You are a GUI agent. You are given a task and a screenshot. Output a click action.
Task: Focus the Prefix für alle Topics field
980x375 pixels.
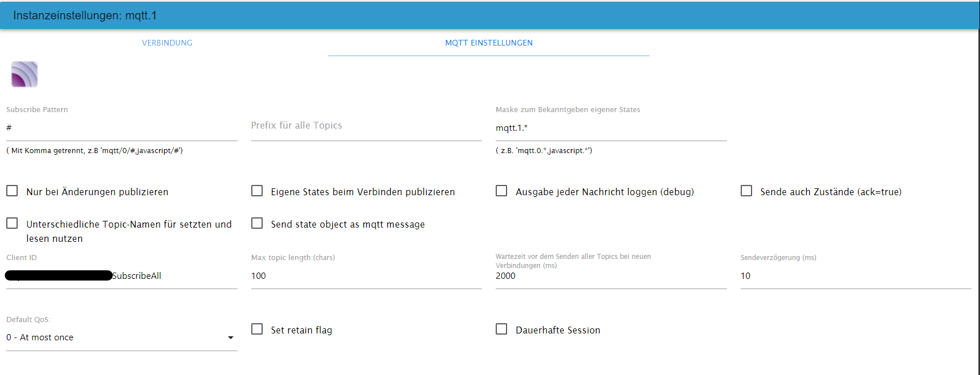coord(366,126)
